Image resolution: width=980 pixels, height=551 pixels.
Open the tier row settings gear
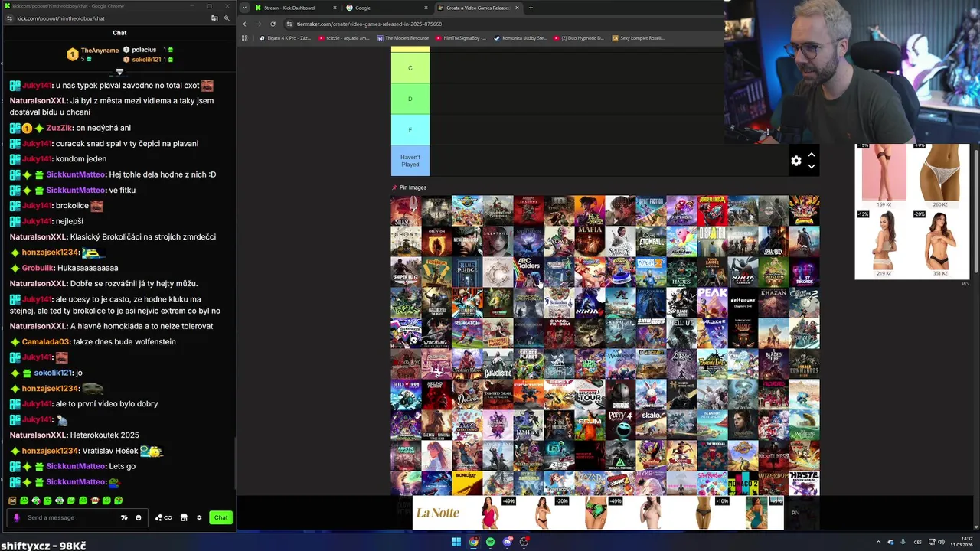[796, 161]
